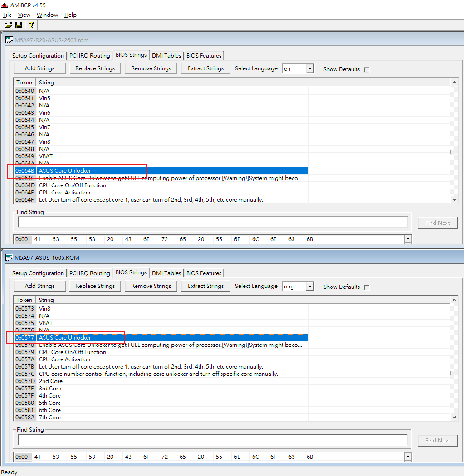Select the 0x0582 7th Core row

(161, 418)
